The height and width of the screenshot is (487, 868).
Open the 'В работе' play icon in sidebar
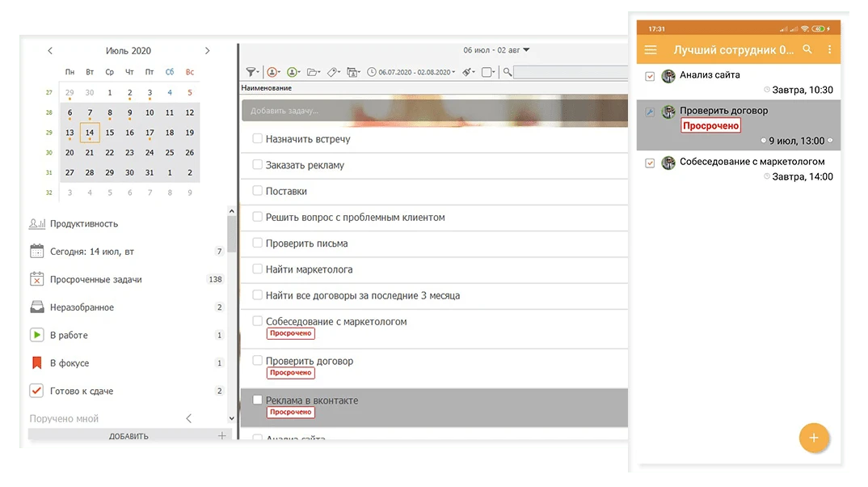(36, 335)
